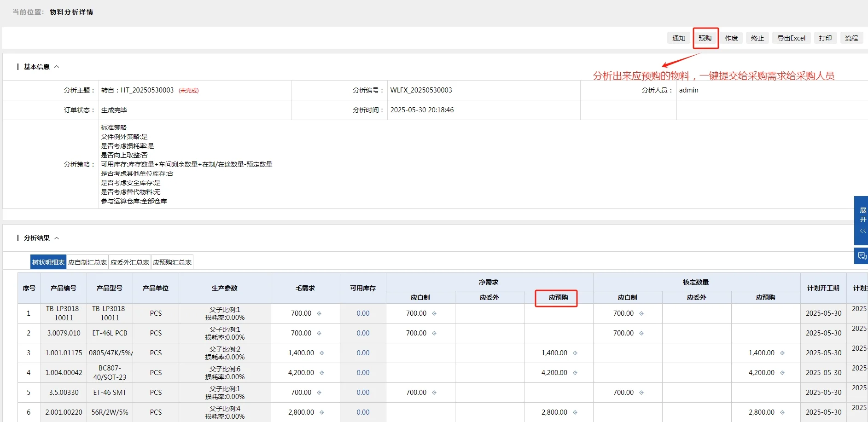Print the page with 打印 button
Screen dimensions: 868x422
tap(826, 38)
